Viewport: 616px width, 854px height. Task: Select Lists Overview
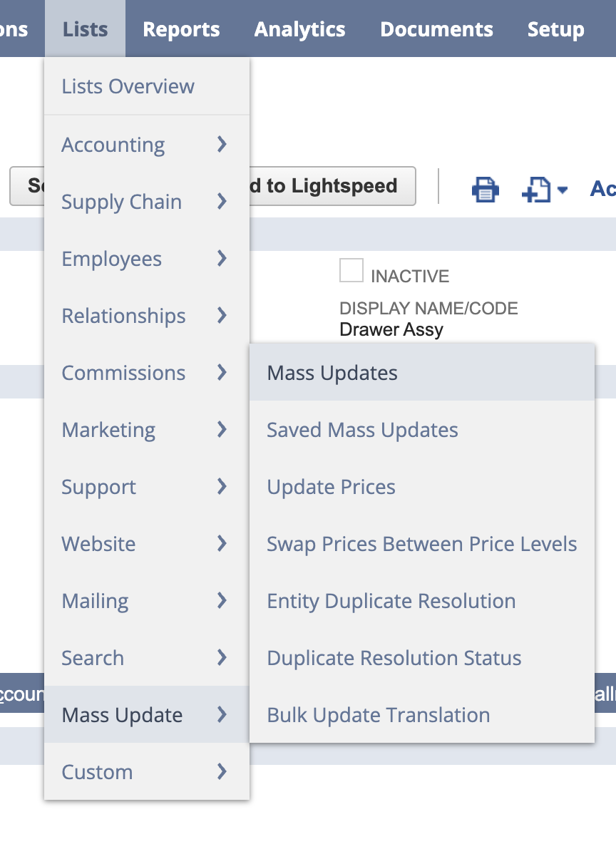tap(128, 86)
